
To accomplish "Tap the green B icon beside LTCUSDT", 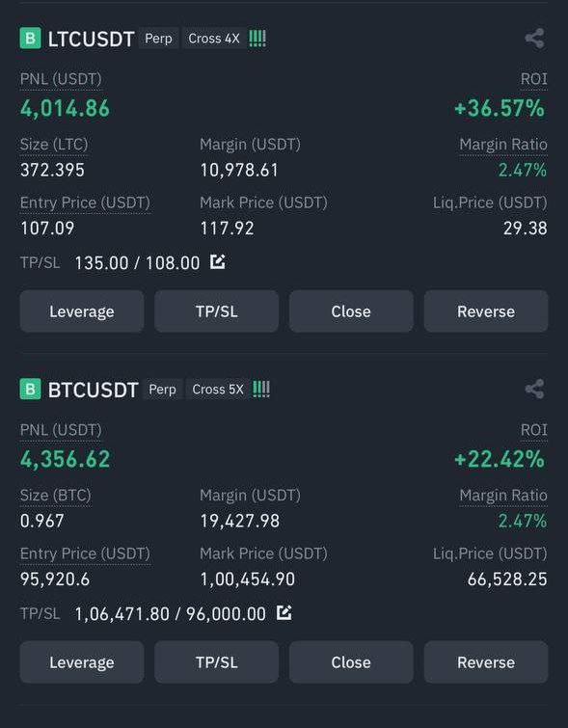I will click(30, 38).
